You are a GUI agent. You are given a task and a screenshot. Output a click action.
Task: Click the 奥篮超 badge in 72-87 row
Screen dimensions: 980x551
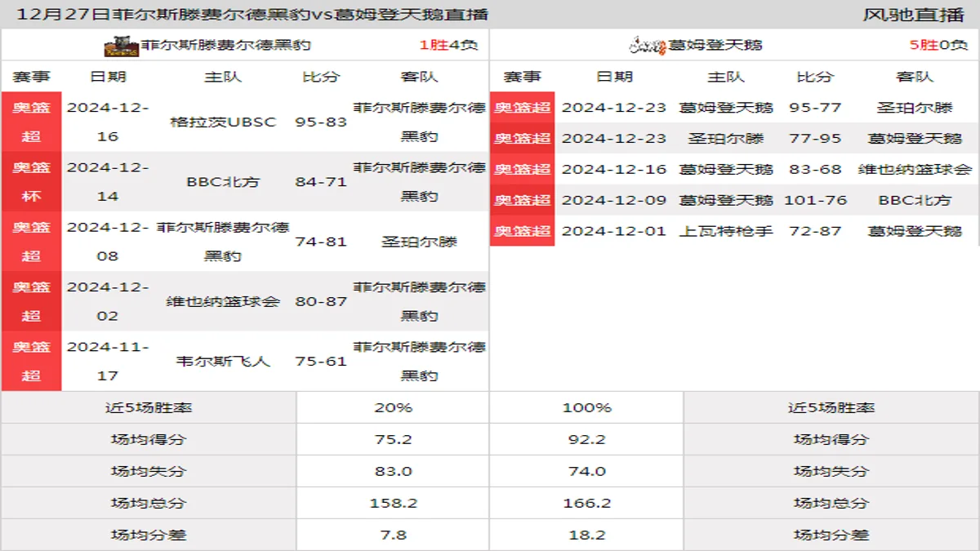[x=523, y=231]
